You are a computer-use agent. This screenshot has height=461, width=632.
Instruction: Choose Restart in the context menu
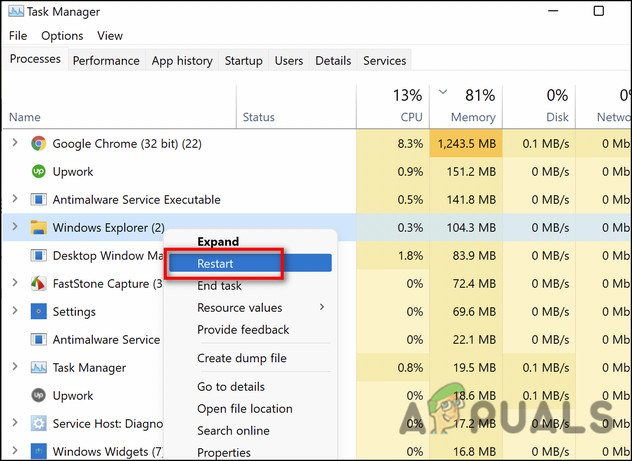250,264
